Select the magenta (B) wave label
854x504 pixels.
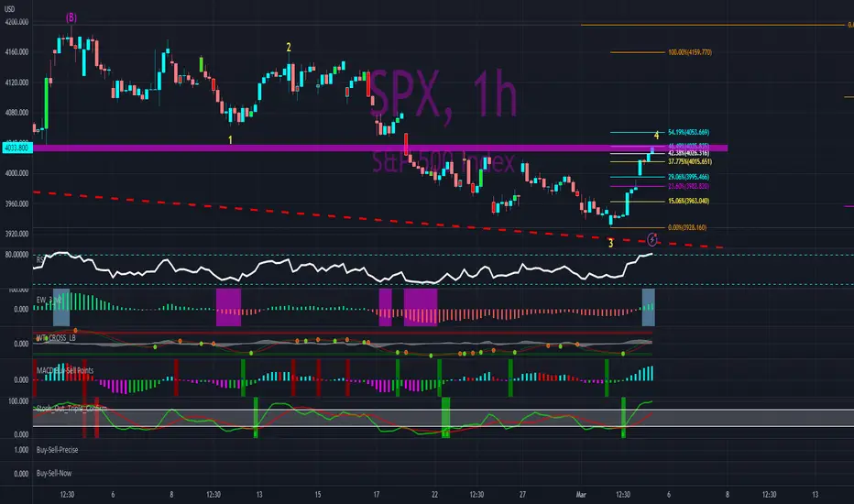click(x=71, y=17)
